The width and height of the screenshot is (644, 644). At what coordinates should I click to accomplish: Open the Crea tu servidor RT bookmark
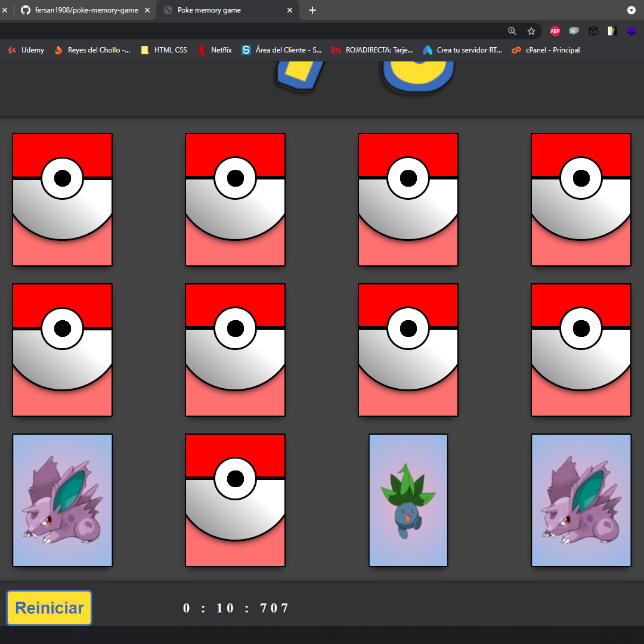pos(463,50)
